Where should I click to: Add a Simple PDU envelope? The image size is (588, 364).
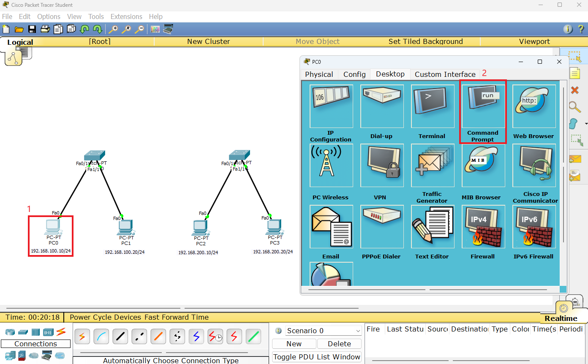click(x=575, y=159)
